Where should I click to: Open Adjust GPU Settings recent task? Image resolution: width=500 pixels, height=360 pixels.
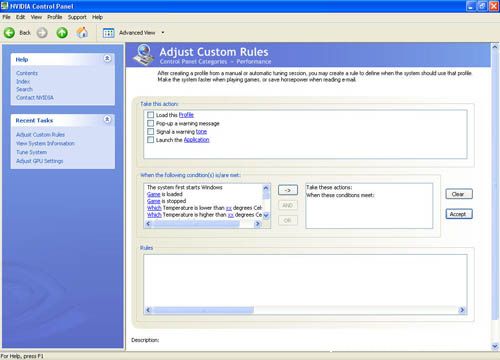(39, 161)
